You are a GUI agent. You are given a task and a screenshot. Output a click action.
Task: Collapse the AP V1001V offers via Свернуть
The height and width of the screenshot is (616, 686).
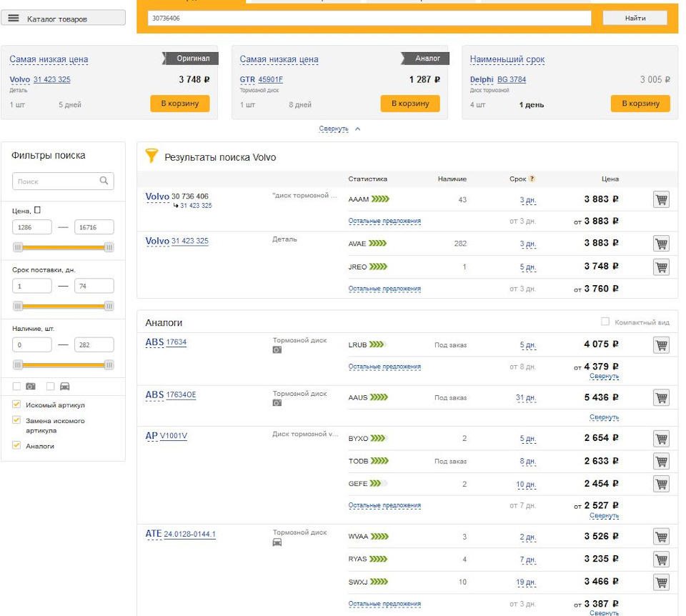click(x=604, y=515)
